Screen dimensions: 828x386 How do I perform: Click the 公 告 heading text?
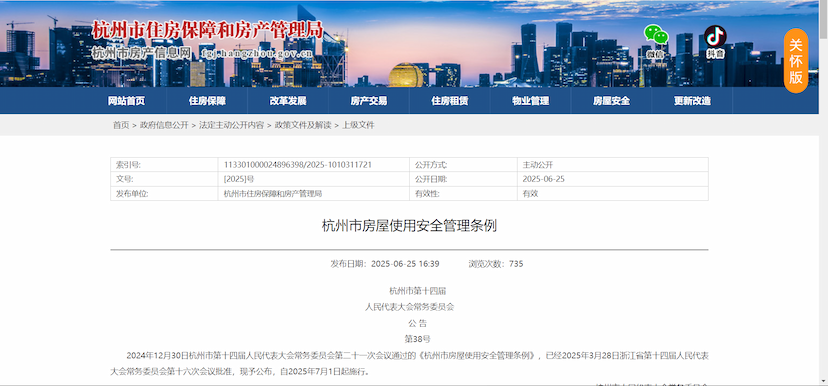417,323
